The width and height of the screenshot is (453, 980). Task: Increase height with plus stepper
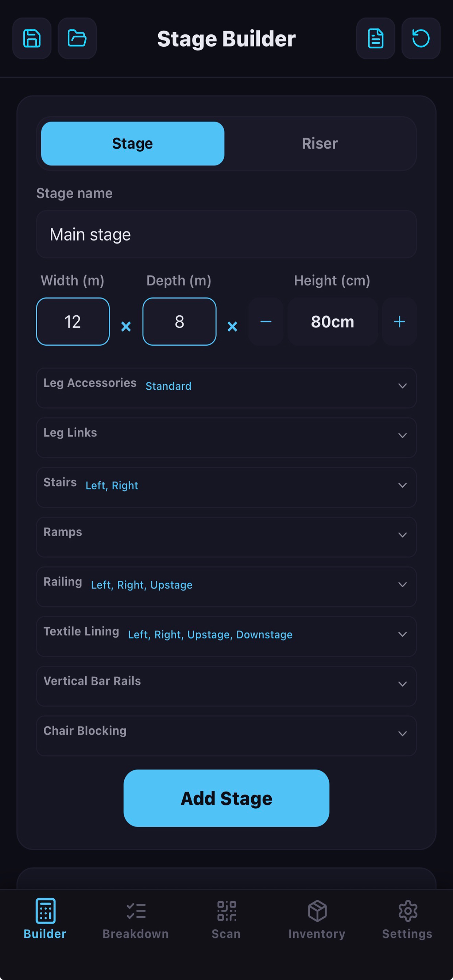click(x=399, y=322)
